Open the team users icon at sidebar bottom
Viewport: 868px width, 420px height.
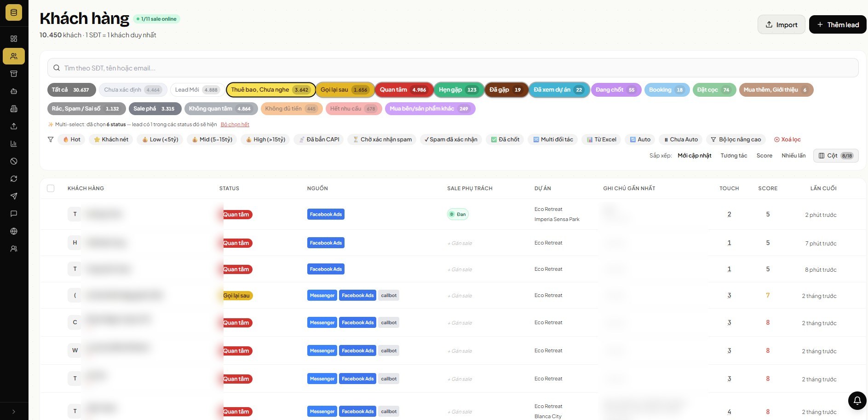coord(14,249)
